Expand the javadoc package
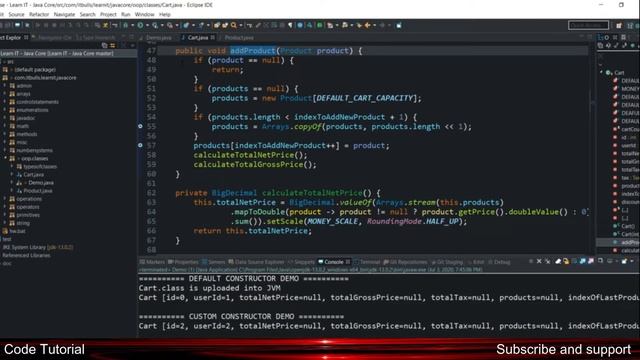 click(4, 118)
